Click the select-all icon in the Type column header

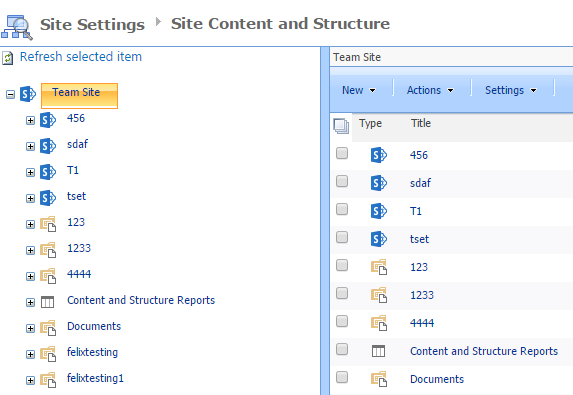coord(341,126)
